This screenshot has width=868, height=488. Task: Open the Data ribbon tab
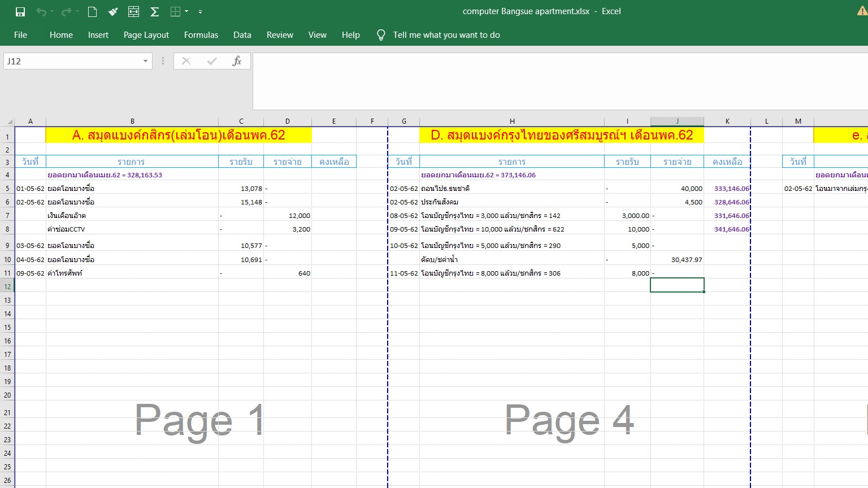(242, 35)
